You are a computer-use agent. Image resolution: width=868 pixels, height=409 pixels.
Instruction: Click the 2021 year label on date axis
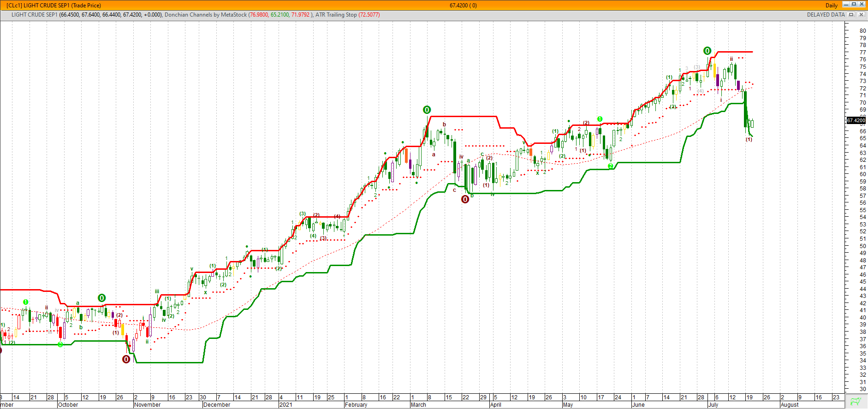click(x=285, y=405)
